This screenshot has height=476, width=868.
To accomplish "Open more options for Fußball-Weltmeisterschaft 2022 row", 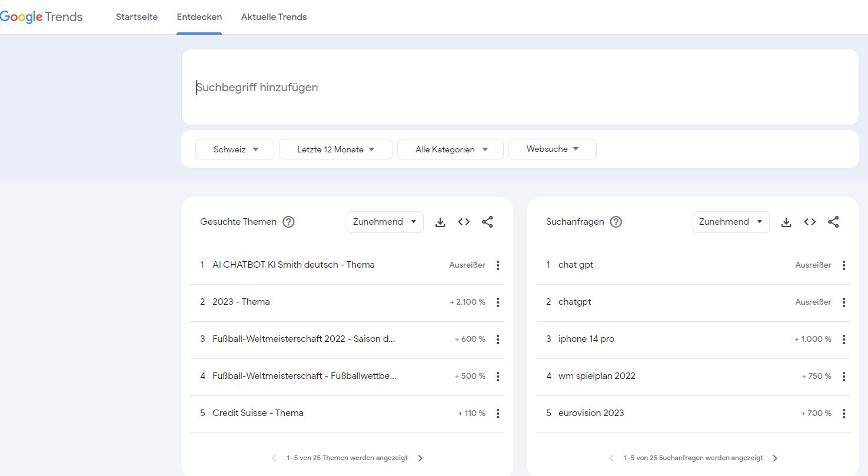I will coord(498,339).
